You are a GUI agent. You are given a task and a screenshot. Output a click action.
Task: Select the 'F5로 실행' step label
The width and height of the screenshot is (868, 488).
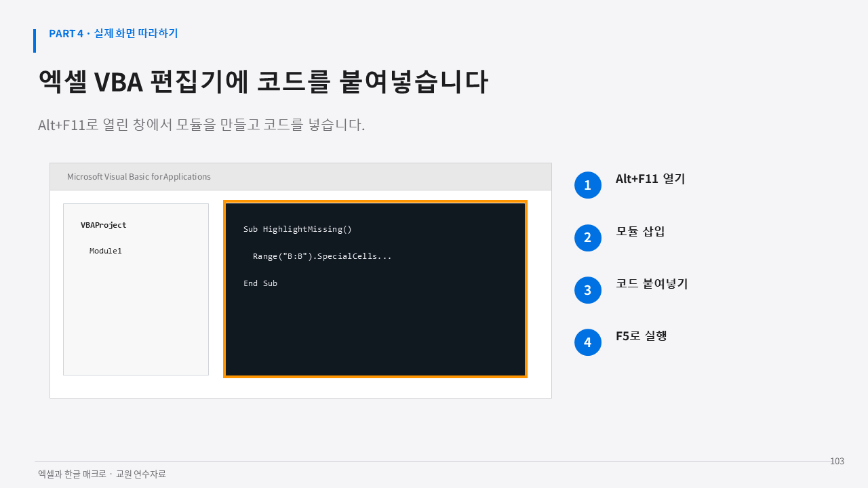click(x=641, y=335)
